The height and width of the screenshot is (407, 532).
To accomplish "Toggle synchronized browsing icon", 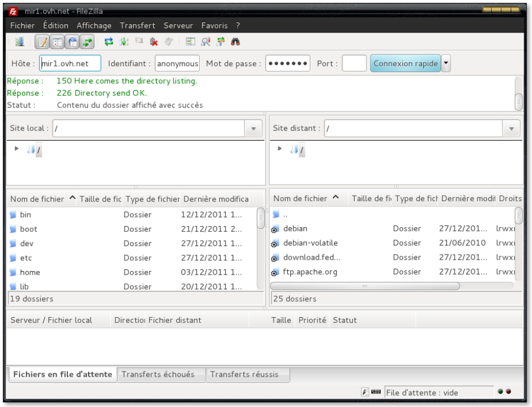I will point(220,41).
